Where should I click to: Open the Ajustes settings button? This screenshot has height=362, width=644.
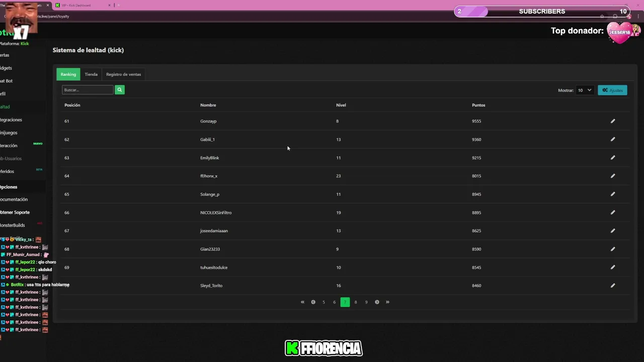[x=612, y=90]
